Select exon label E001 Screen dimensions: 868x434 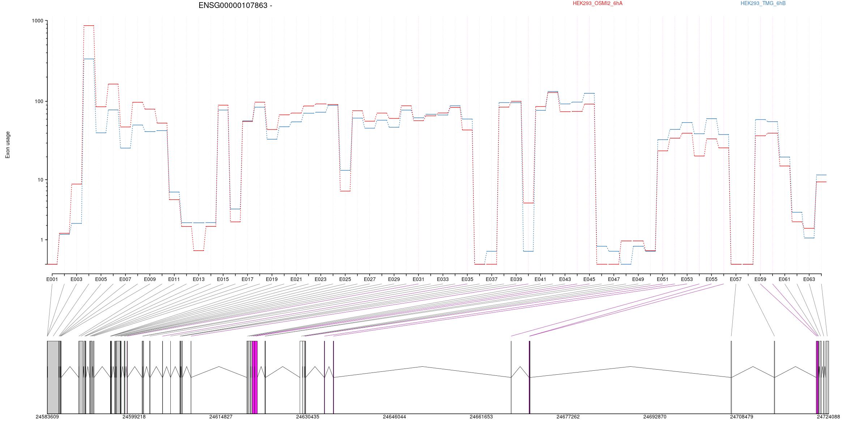click(x=52, y=279)
